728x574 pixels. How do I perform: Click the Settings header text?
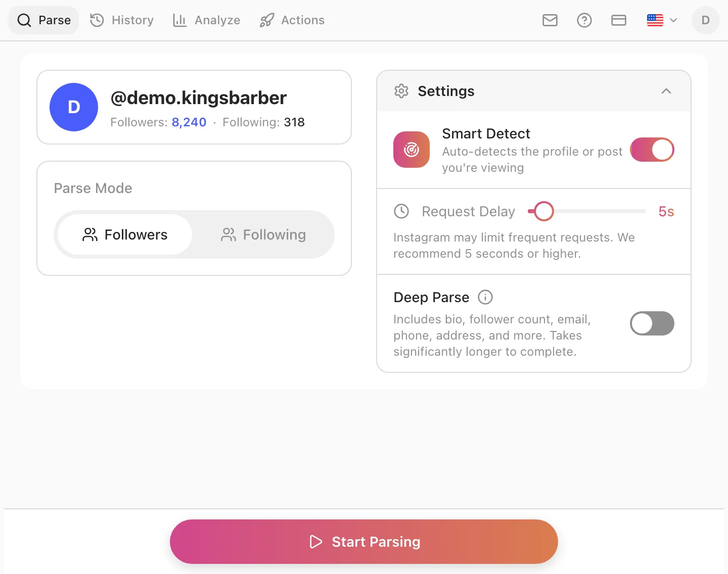click(446, 91)
